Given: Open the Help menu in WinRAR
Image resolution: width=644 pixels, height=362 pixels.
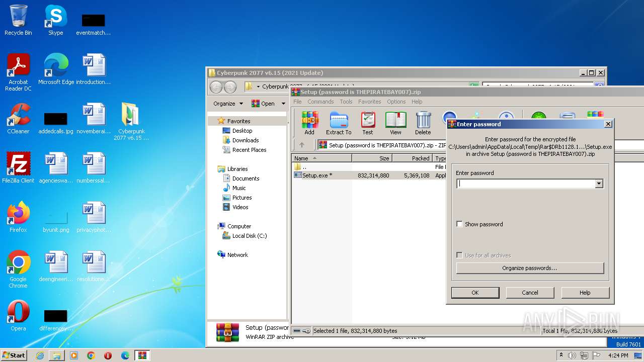Looking at the screenshot, I should (417, 102).
